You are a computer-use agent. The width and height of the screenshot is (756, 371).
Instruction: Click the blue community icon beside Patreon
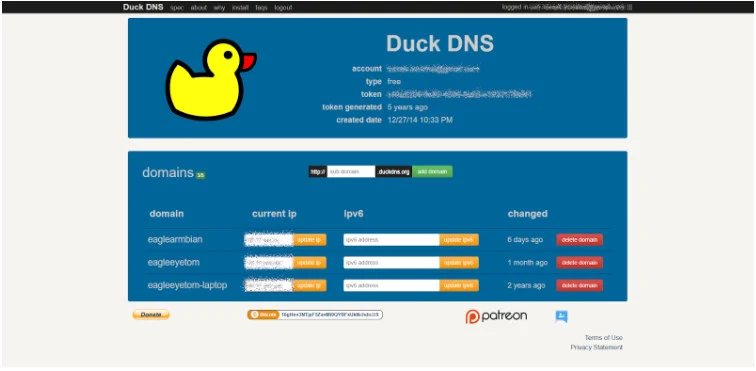click(x=561, y=316)
